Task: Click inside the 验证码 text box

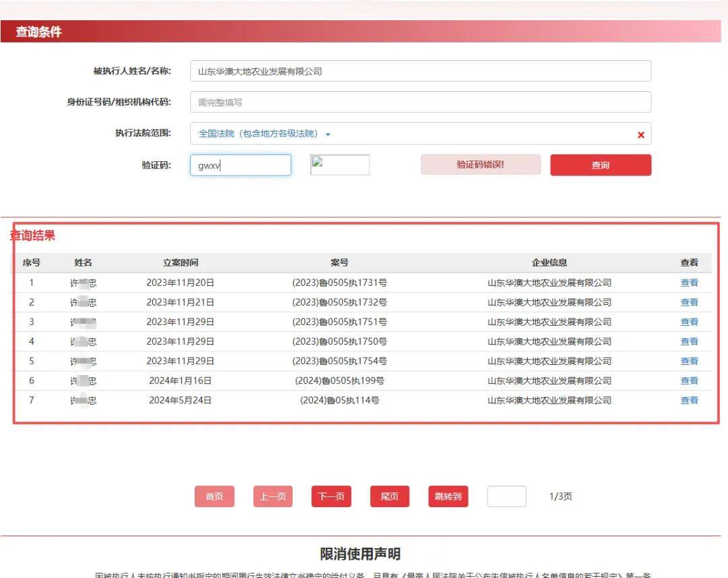Action: click(240, 164)
